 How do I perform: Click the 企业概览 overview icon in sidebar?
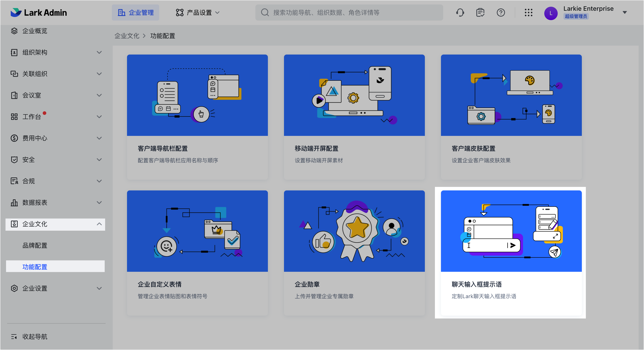tap(14, 31)
